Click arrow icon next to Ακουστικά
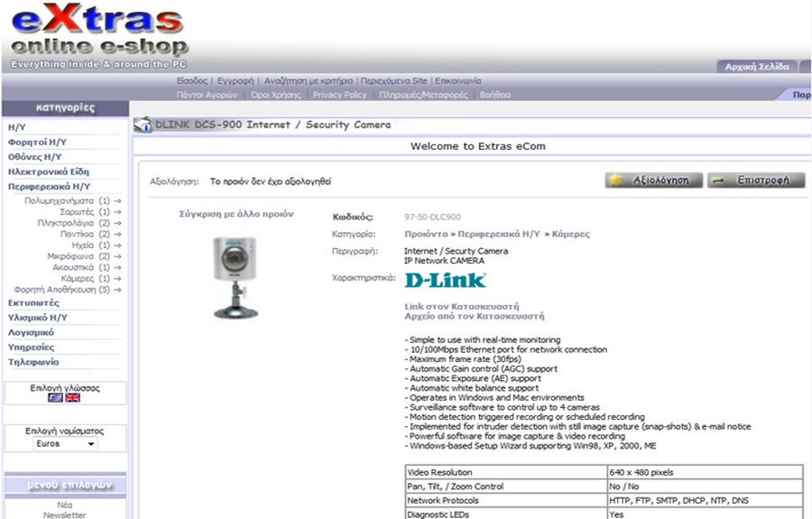 (x=118, y=268)
